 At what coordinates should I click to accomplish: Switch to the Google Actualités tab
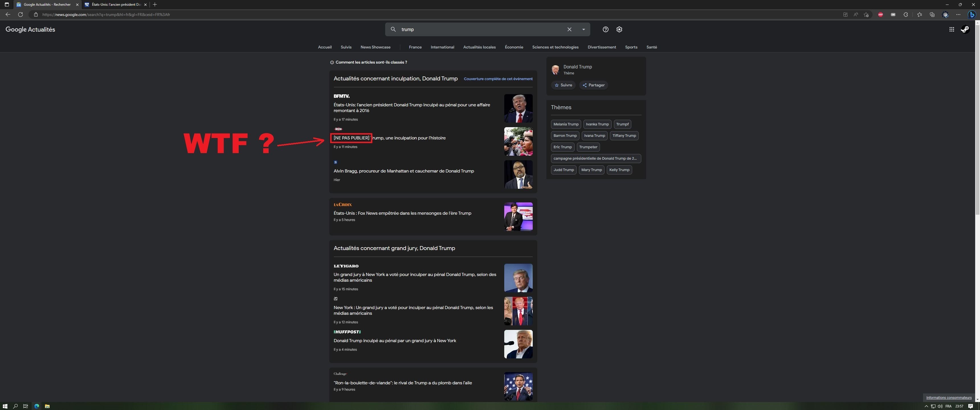click(x=47, y=5)
